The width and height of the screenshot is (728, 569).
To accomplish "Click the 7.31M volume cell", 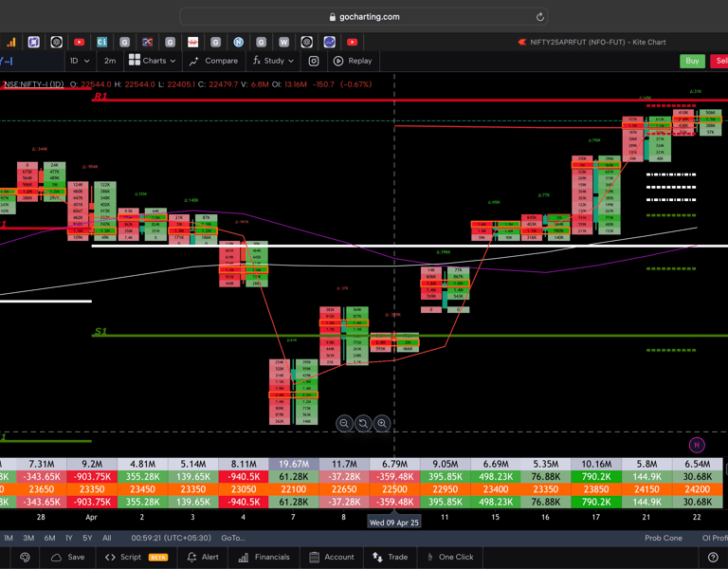I will point(42,464).
